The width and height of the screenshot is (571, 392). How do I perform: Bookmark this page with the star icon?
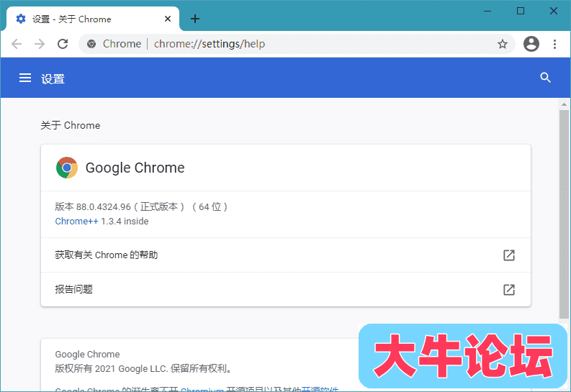tap(503, 44)
